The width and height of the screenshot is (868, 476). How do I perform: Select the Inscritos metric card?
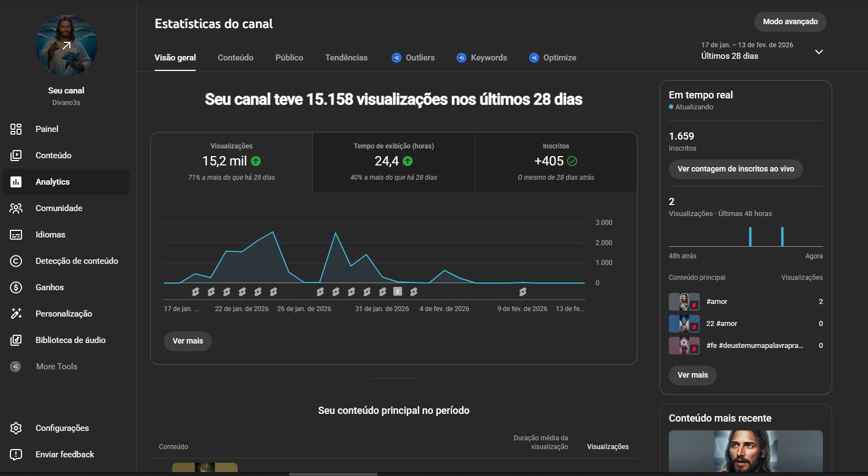coord(556,162)
